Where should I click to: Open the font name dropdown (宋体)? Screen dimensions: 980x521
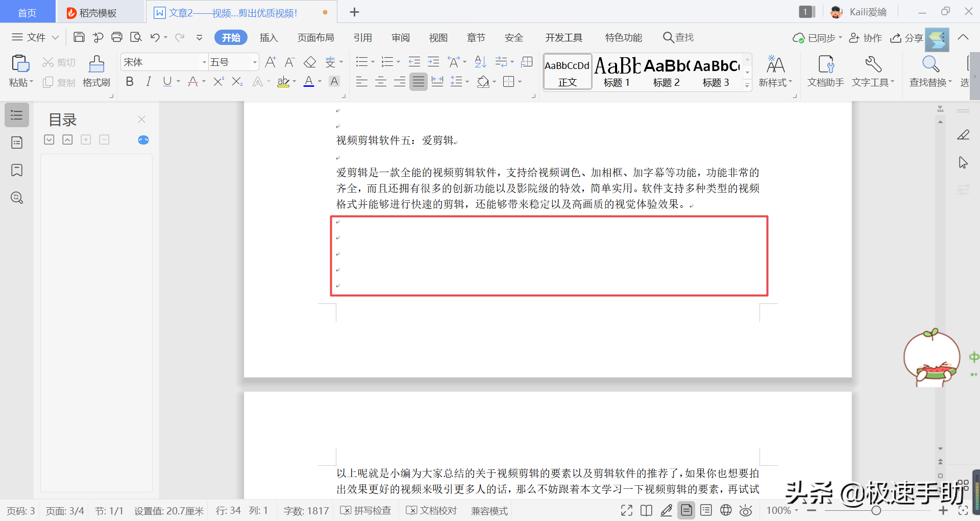pos(204,62)
